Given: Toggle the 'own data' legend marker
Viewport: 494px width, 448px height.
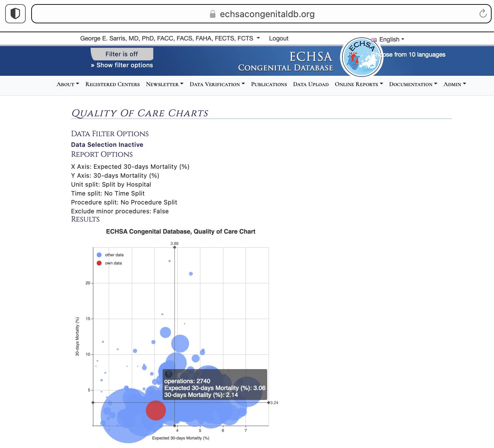Looking at the screenshot, I should pyautogui.click(x=99, y=263).
